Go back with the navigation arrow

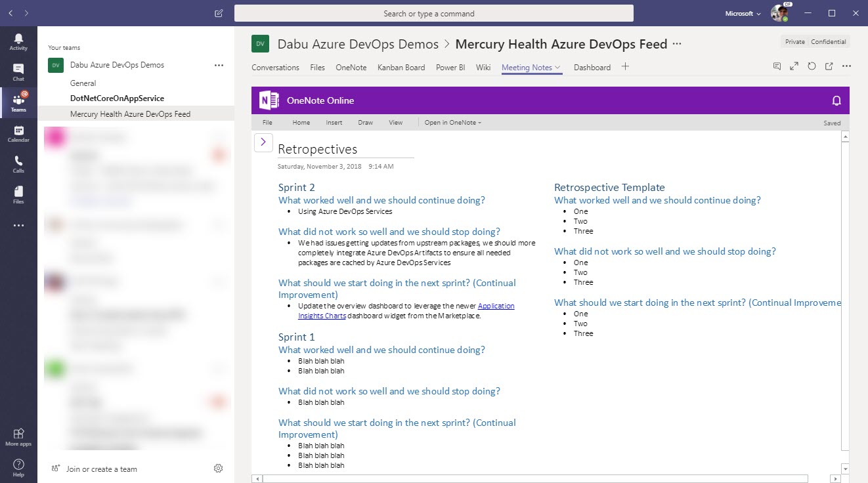pos(10,12)
